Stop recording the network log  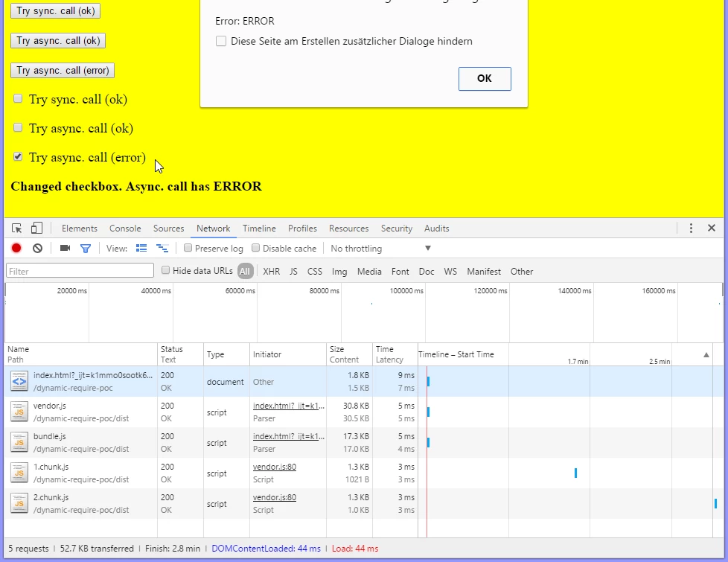pos(16,248)
